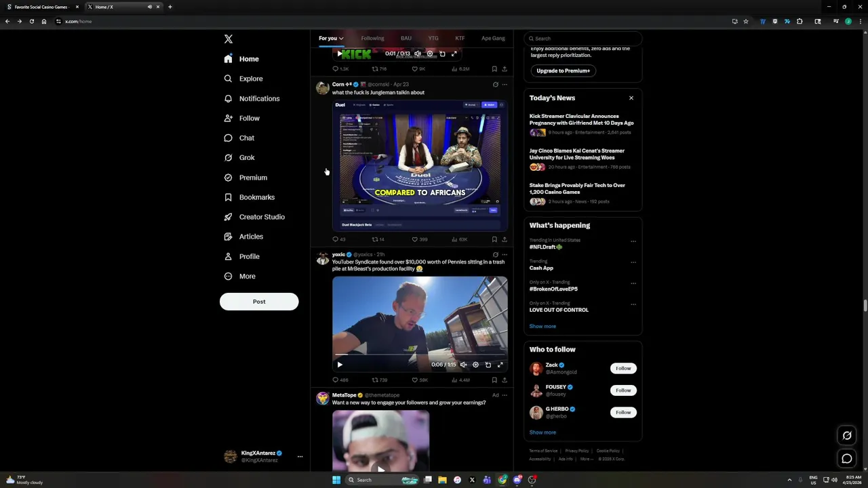The width and height of the screenshot is (868, 488).
Task: Click the X search input field
Action: pyautogui.click(x=583, y=39)
